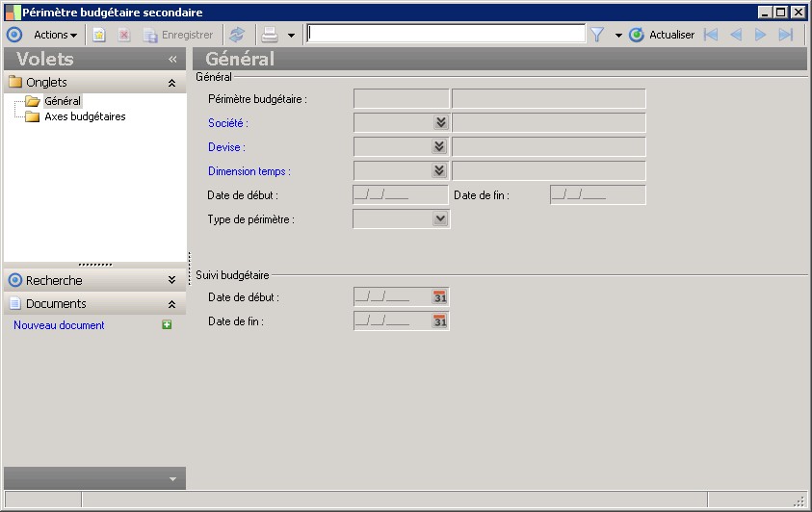
Task: Click the Dimension temps label link
Action: point(249,171)
